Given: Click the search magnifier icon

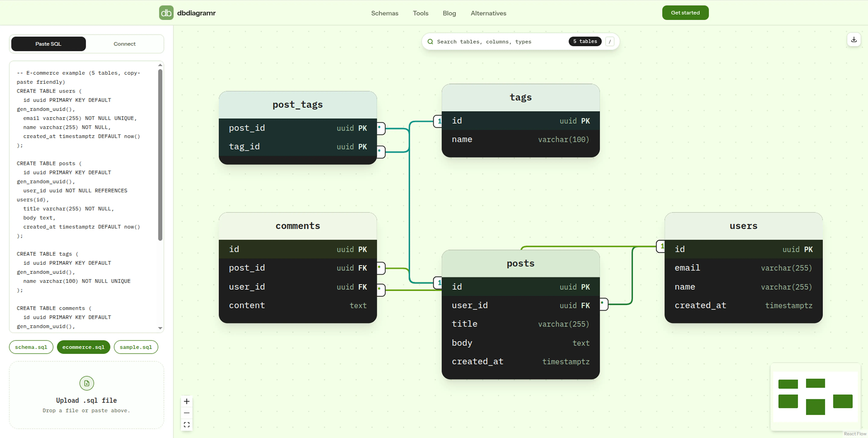Looking at the screenshot, I should click(430, 41).
